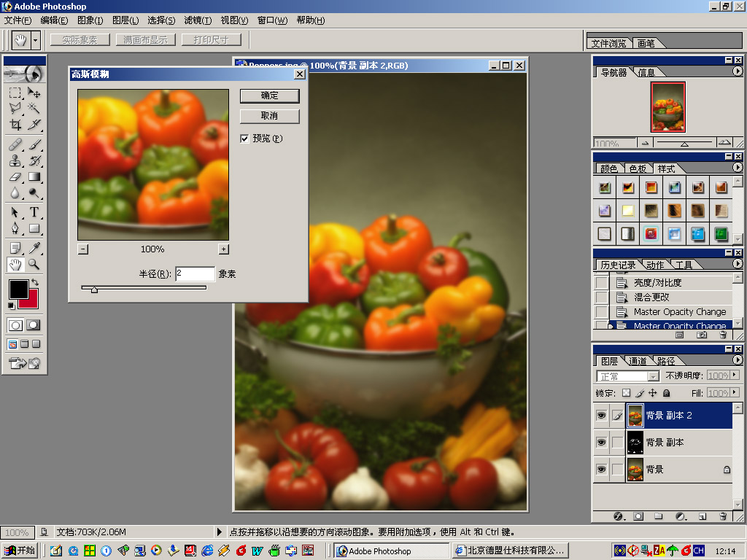Click the 开始 Start button
The height and width of the screenshot is (560, 747).
(20, 551)
